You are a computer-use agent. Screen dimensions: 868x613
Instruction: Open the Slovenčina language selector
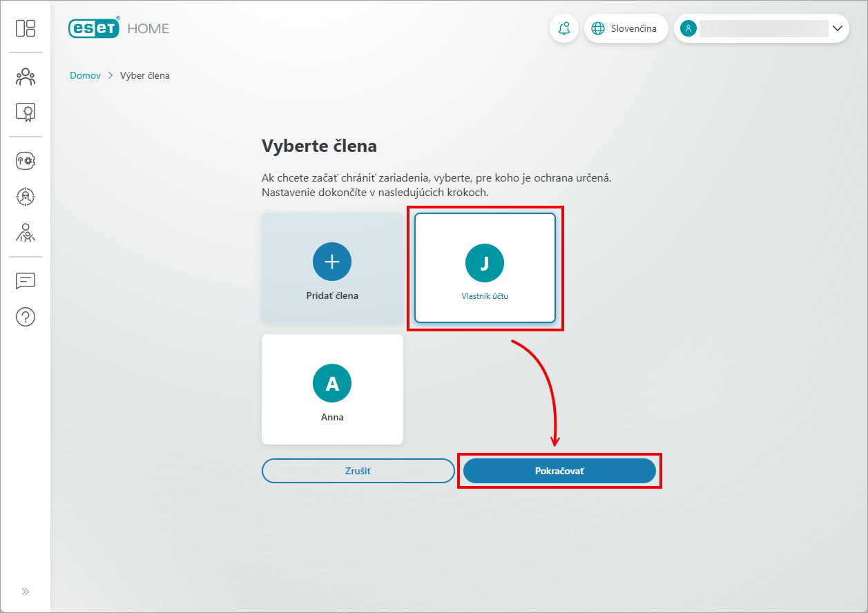[626, 28]
